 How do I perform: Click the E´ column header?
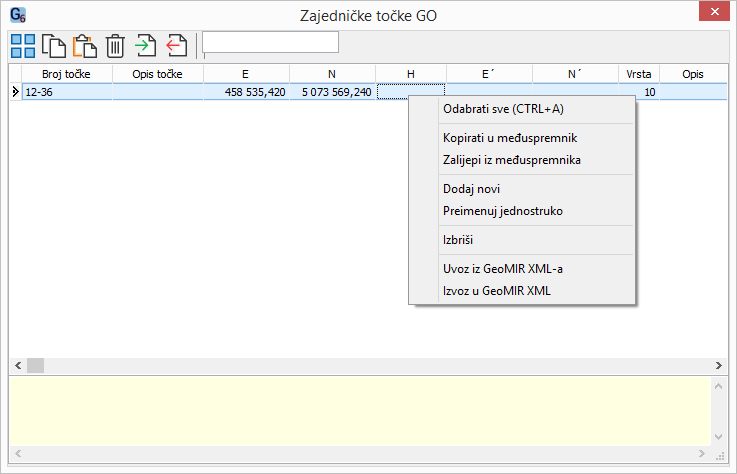(489, 74)
